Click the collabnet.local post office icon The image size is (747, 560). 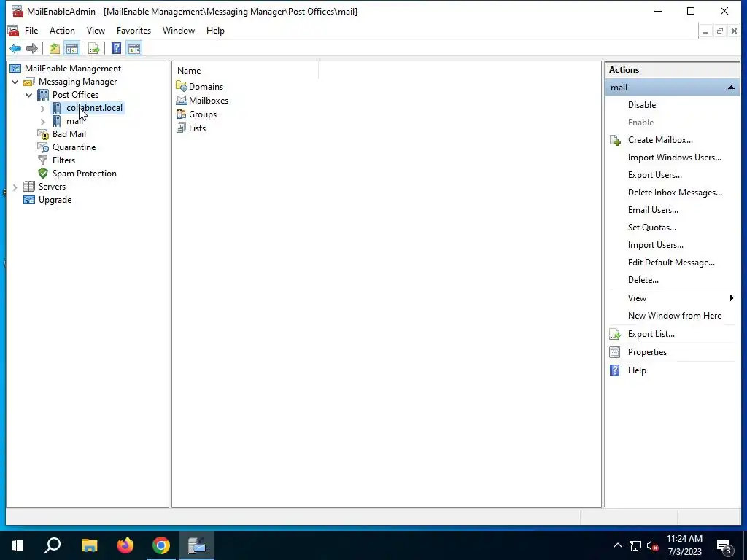[57, 108]
